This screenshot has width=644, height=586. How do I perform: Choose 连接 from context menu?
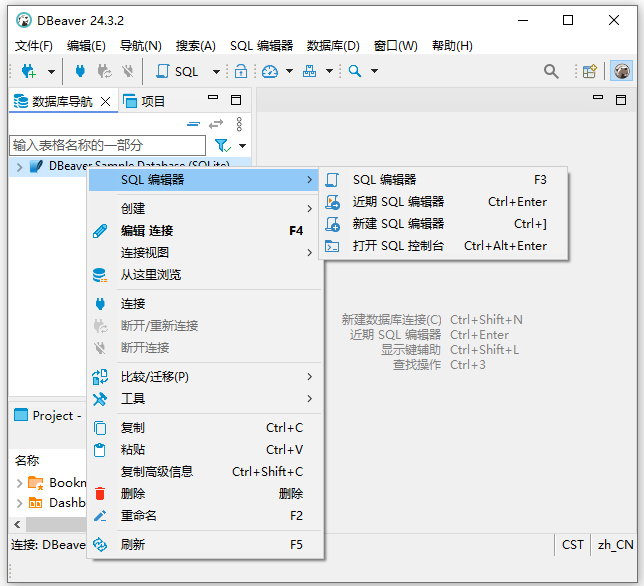tap(205, 304)
